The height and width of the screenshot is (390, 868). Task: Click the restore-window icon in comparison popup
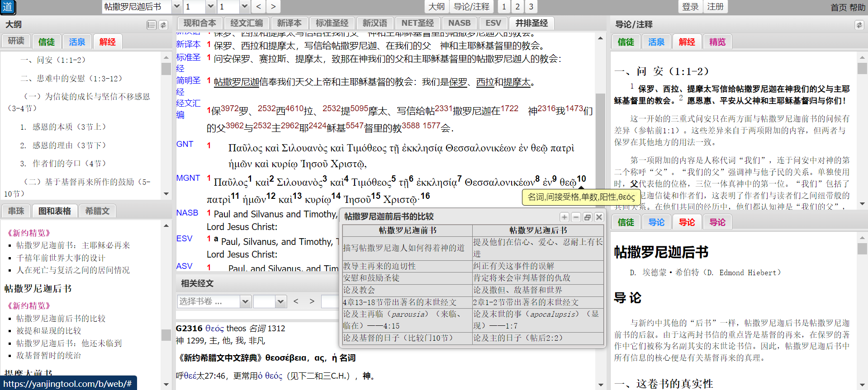(x=588, y=217)
